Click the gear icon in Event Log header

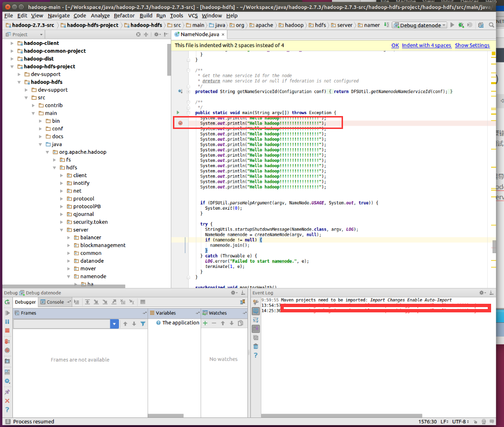click(482, 293)
